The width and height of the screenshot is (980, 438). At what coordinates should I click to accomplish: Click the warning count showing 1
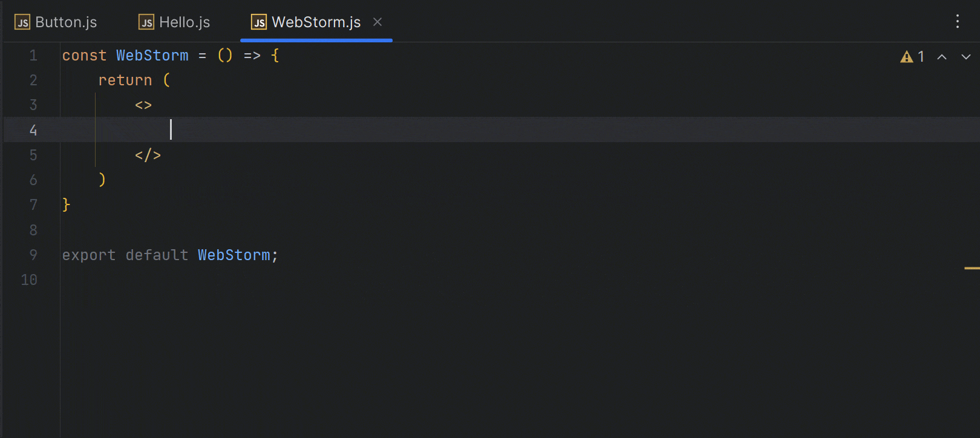[x=920, y=56]
